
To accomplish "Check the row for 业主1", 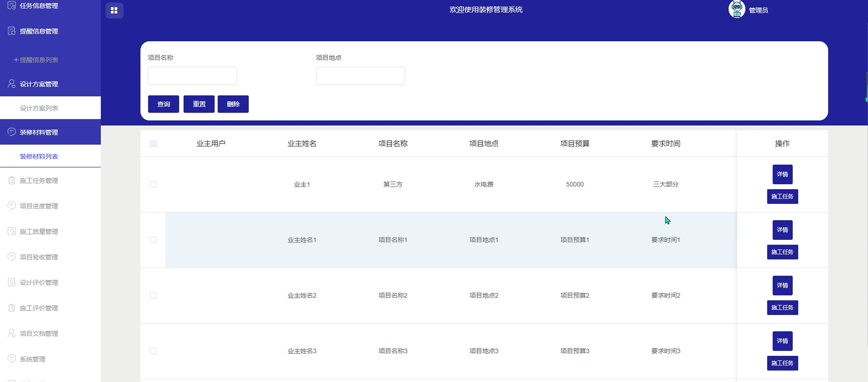I will pyautogui.click(x=153, y=184).
